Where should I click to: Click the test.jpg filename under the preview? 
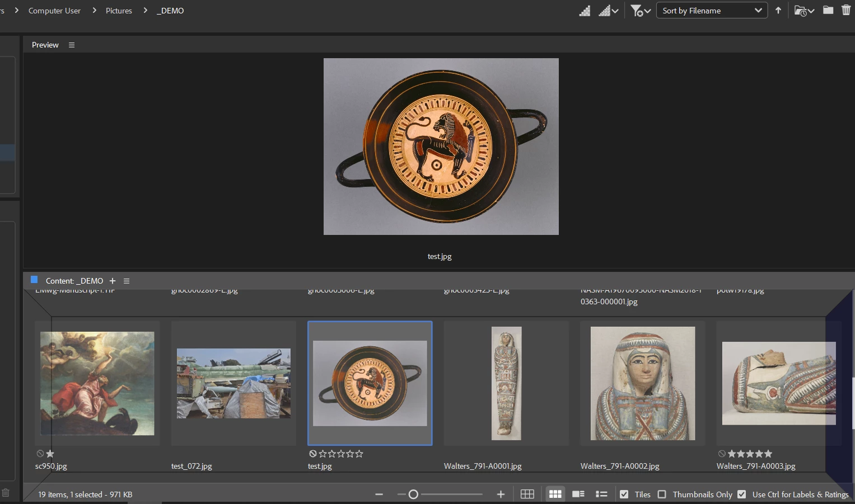click(440, 257)
